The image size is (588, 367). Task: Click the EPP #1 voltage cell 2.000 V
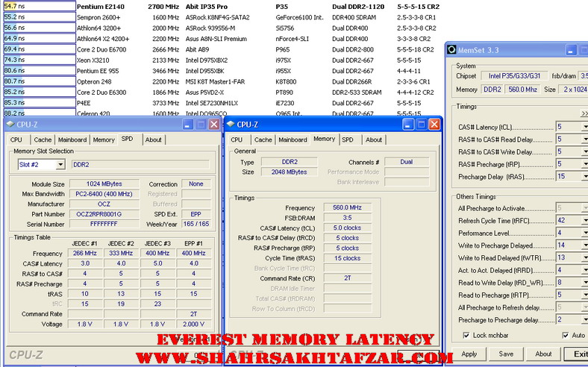coord(193,324)
